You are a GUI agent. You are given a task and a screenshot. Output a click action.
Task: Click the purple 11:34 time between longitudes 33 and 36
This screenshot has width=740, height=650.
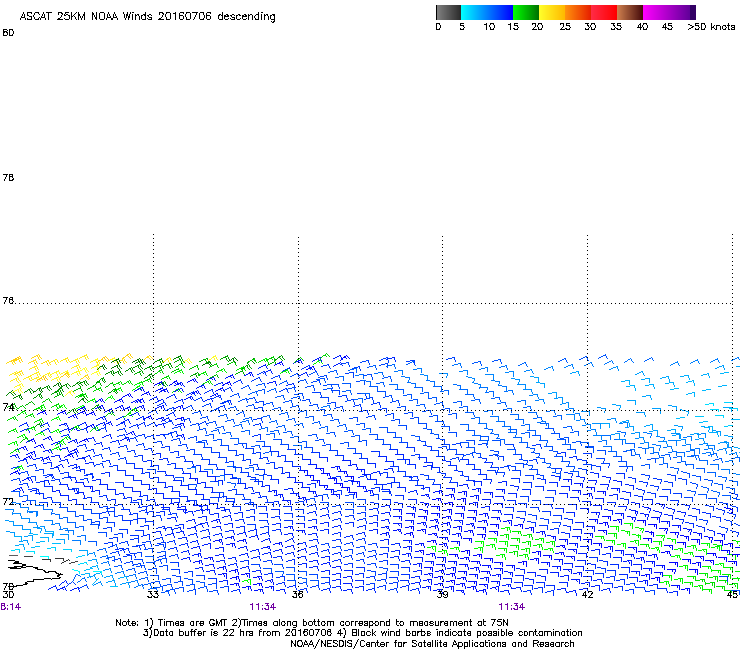262,607
